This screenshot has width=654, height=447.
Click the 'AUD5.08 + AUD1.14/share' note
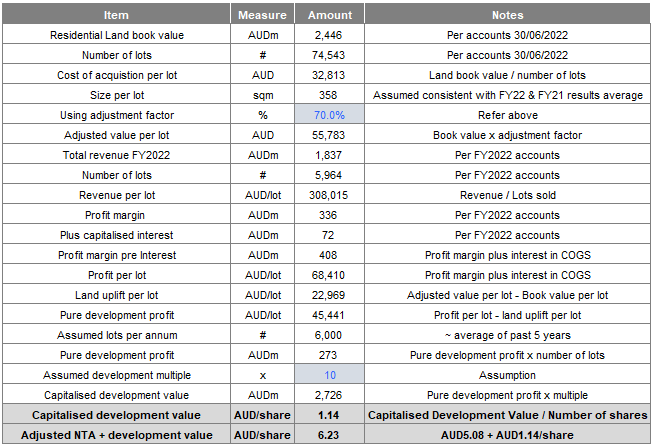click(507, 434)
